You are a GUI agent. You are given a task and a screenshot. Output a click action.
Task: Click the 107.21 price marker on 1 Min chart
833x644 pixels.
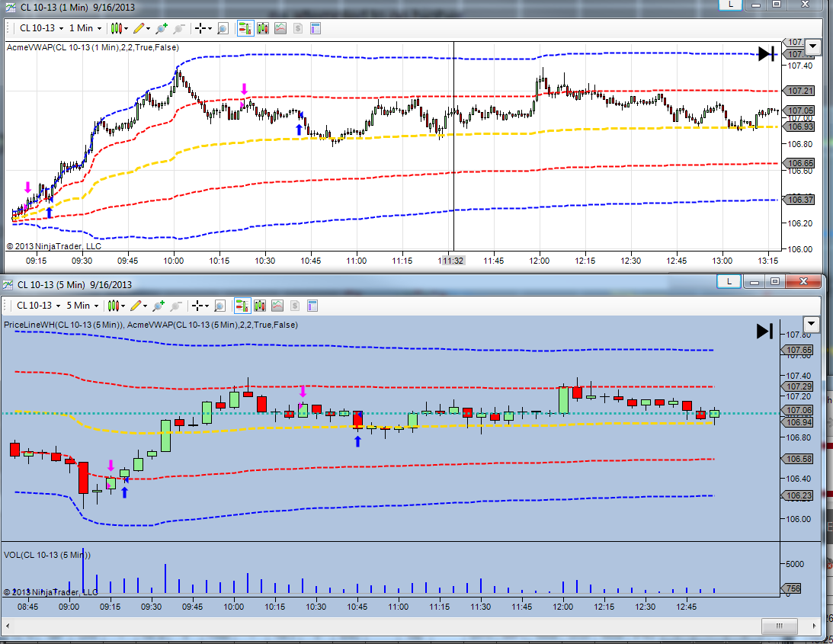pyautogui.click(x=799, y=91)
